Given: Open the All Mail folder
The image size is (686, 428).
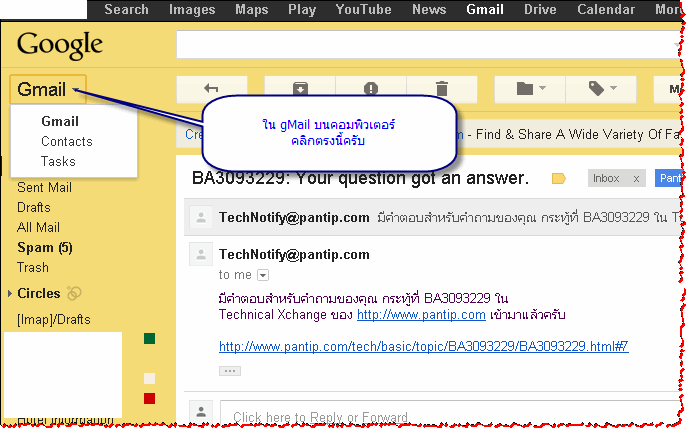Looking at the screenshot, I should point(38,228).
